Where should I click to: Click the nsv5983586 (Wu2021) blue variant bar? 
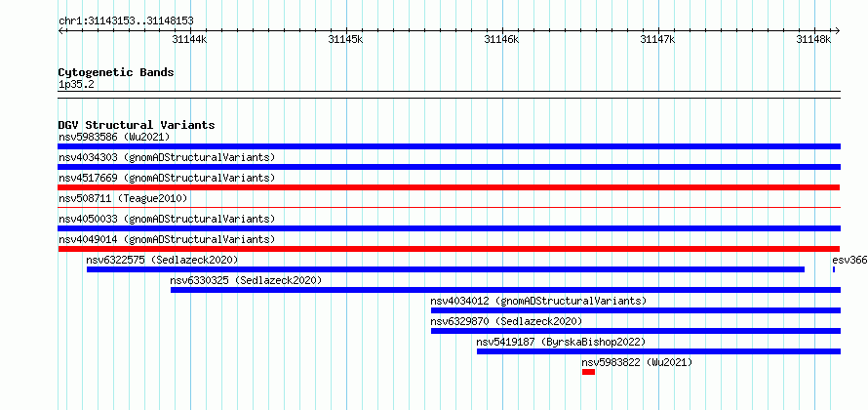[x=449, y=146]
